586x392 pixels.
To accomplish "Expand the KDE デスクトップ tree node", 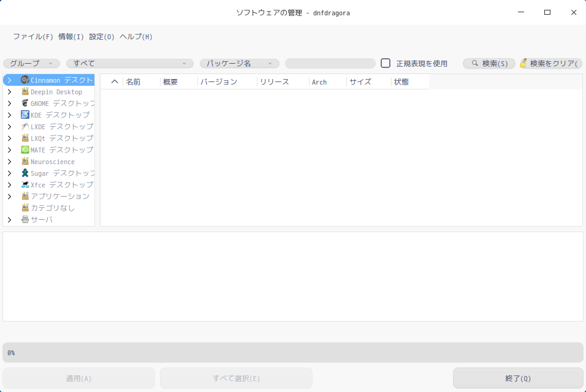I will 10,115.
